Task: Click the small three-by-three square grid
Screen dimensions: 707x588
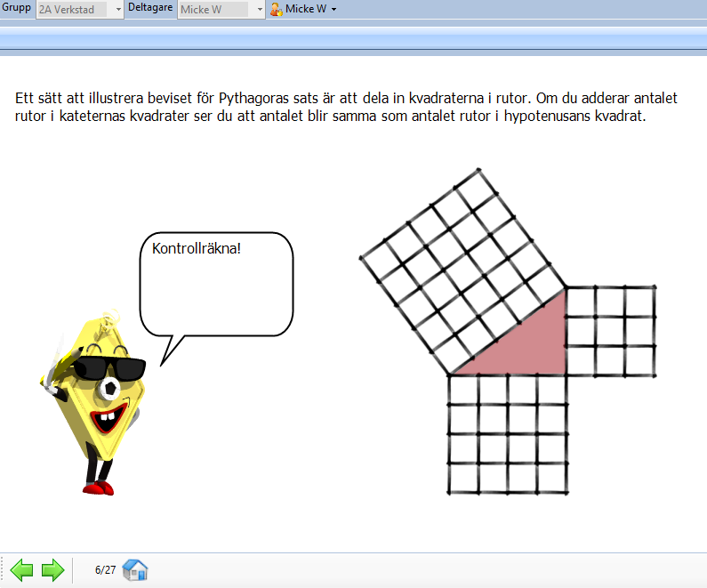Action: (x=610, y=331)
